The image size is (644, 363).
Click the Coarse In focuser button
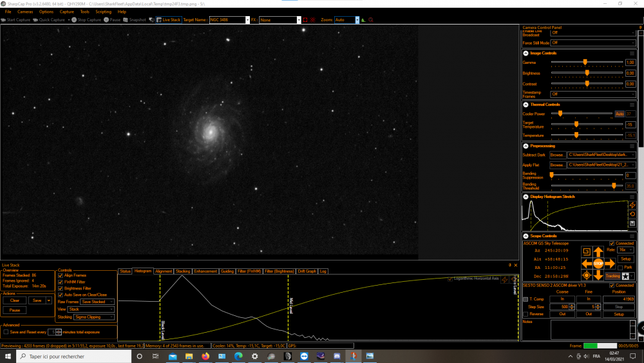562,299
